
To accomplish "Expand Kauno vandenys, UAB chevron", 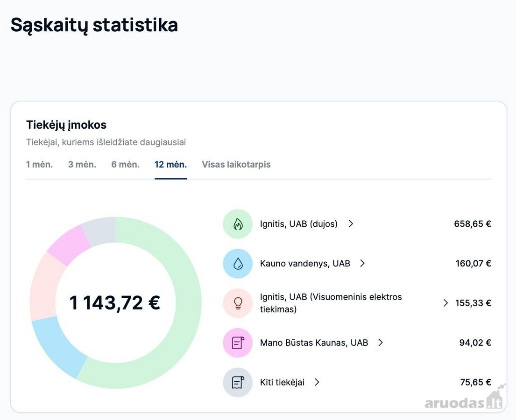I will tap(362, 264).
